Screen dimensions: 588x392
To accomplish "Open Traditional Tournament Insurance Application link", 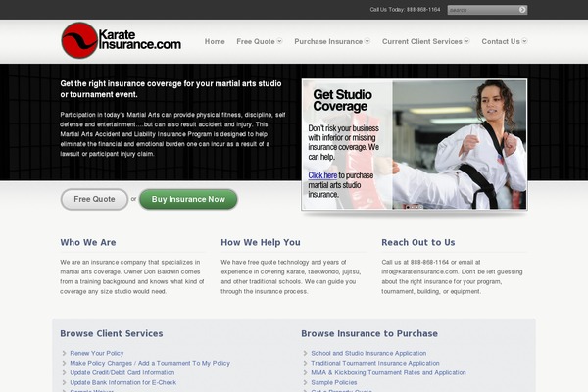I will pyautogui.click(x=375, y=364).
